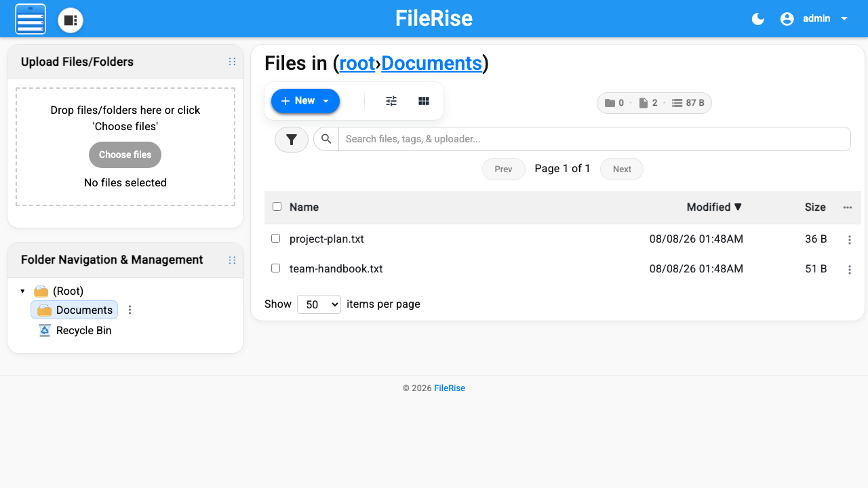Tick the team-handbook.txt checkbox
This screenshot has width=868, height=488.
(x=275, y=268)
